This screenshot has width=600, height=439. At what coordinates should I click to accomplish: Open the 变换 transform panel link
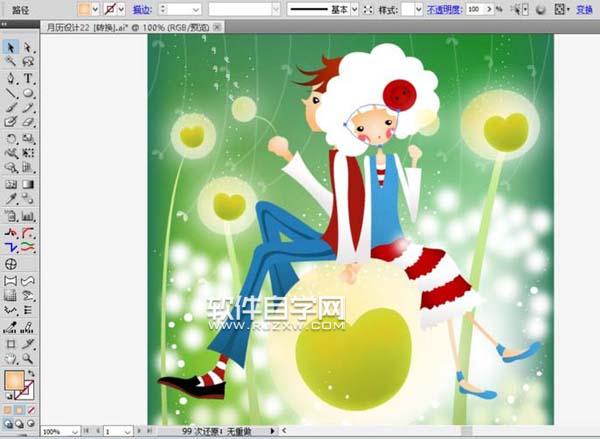tap(584, 10)
